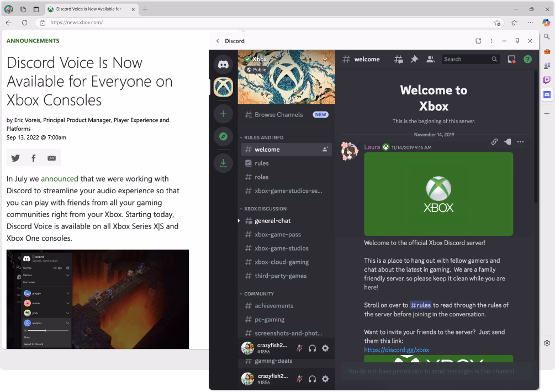Go back in the Discord sidebar panel

(218, 41)
